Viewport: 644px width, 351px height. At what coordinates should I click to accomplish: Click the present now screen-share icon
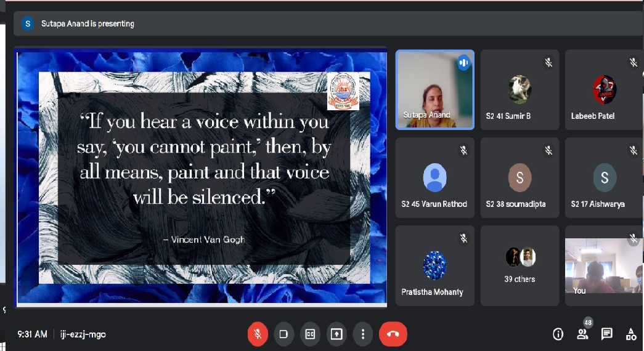336,334
